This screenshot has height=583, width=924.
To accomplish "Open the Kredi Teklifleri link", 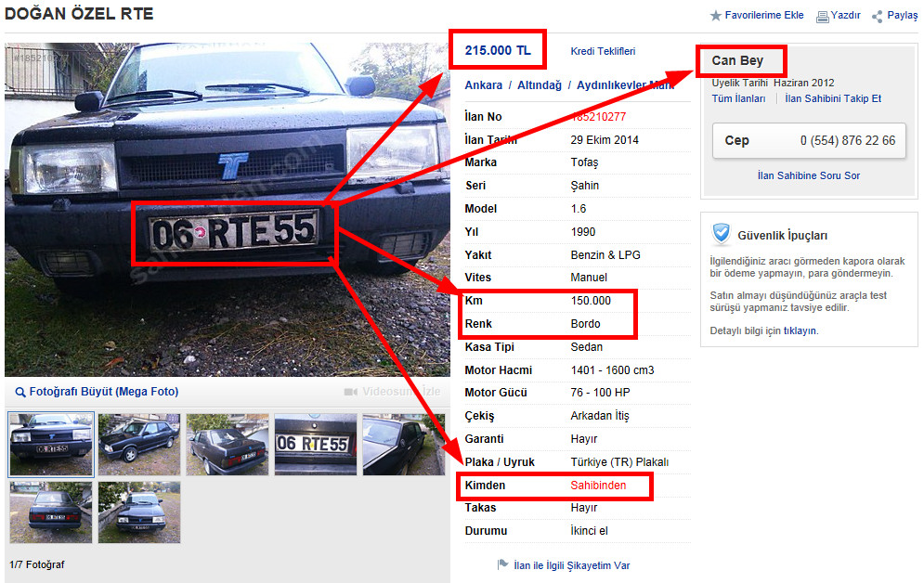I will [x=603, y=51].
